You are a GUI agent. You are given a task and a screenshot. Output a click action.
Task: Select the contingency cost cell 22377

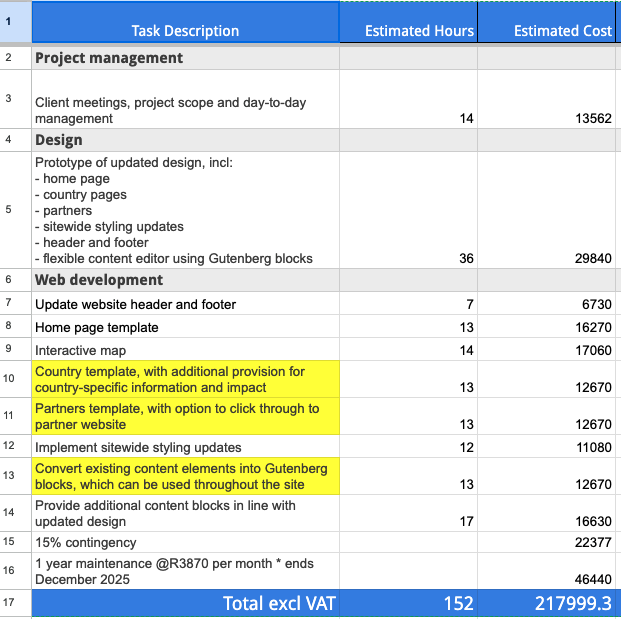[x=546, y=542]
